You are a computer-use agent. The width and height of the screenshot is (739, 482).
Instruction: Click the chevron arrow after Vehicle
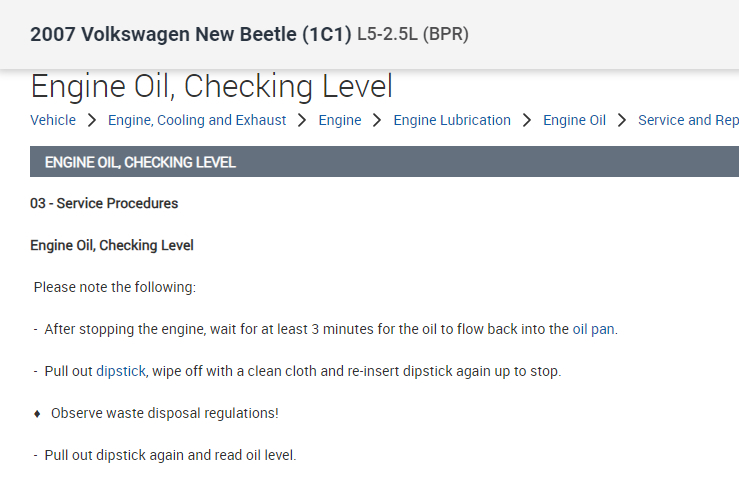pyautogui.click(x=92, y=120)
